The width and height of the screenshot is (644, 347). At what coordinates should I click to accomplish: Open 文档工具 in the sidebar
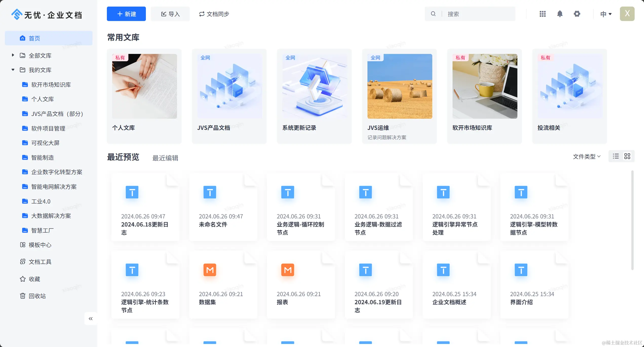click(40, 262)
